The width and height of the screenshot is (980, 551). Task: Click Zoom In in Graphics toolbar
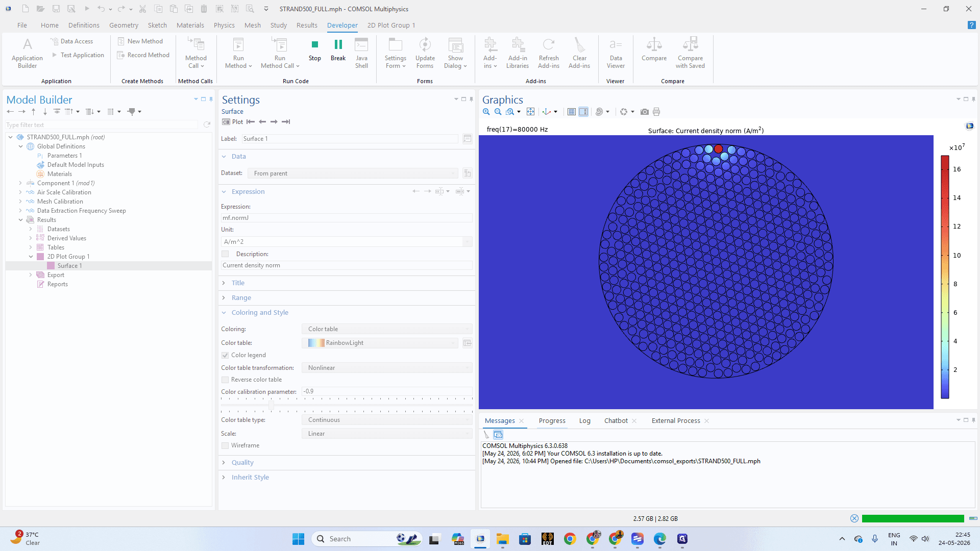(486, 112)
